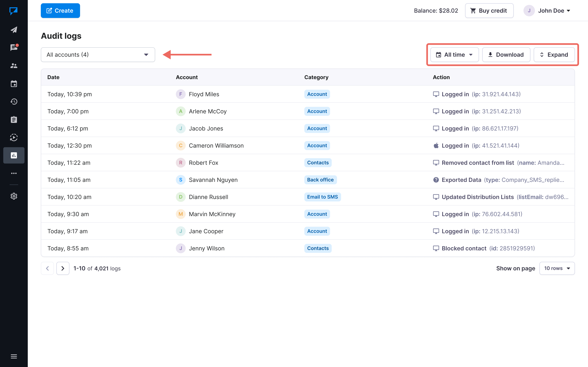Open the Scheduled calendar sidebar icon
This screenshot has width=588, height=367.
point(14,84)
